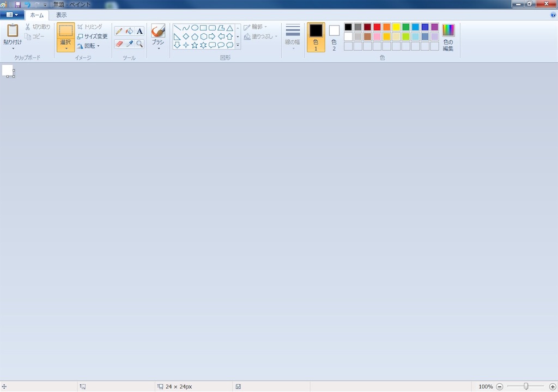The height and width of the screenshot is (392, 558).
Task: Choose the Six-point star shape
Action: coord(203,45)
